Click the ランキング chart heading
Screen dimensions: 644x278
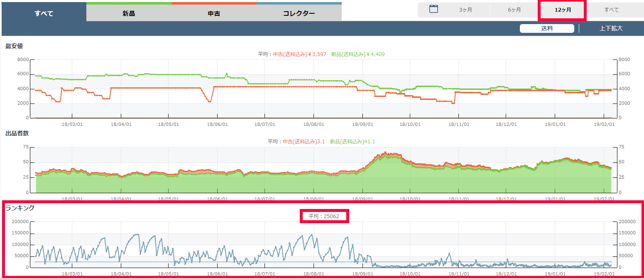[x=20, y=208]
